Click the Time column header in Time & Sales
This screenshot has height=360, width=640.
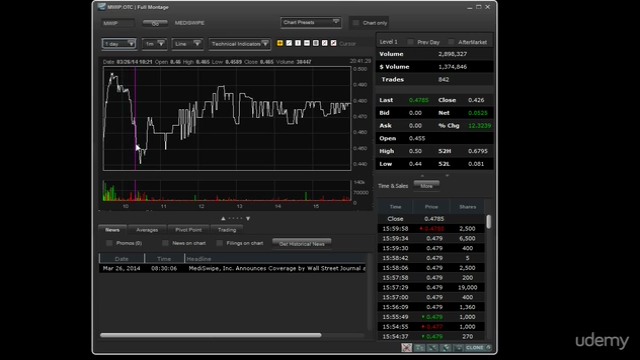coord(396,207)
